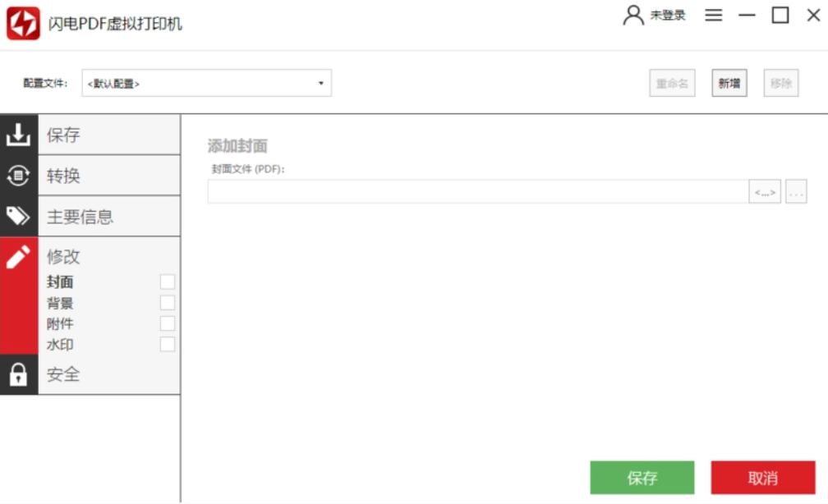828x504 pixels.
Task: Open the 保存 section in sidebar
Action: (x=109, y=135)
